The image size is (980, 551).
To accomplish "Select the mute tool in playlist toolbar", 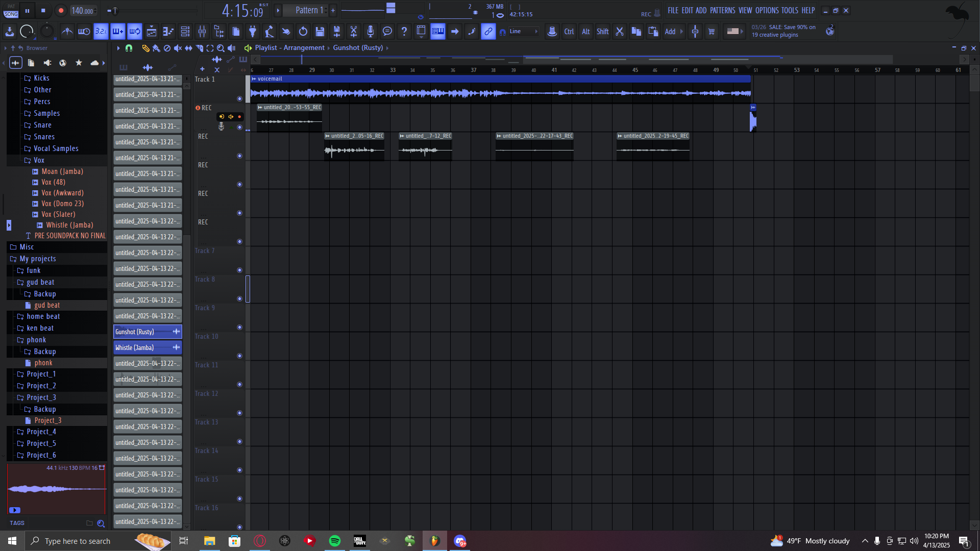I will tap(178, 48).
